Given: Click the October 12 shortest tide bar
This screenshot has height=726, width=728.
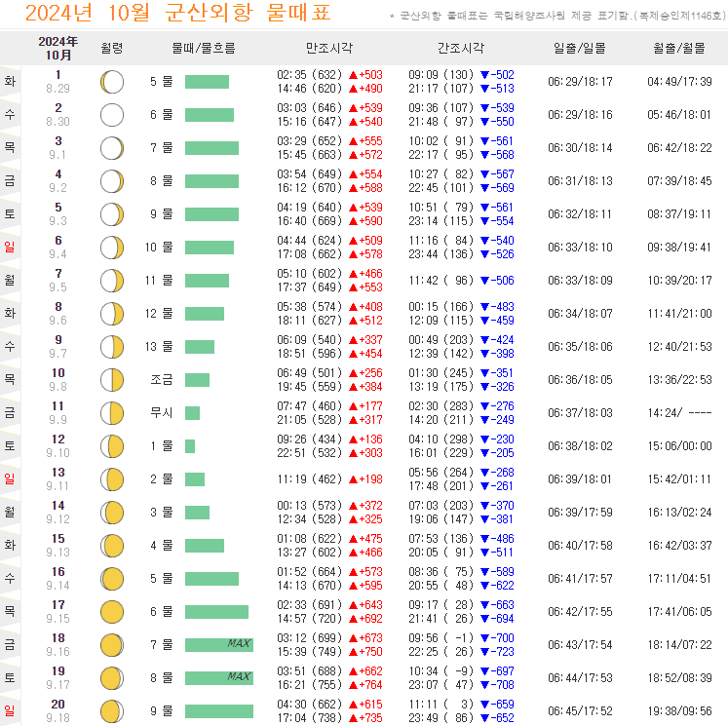Looking at the screenshot, I should 190,446.
